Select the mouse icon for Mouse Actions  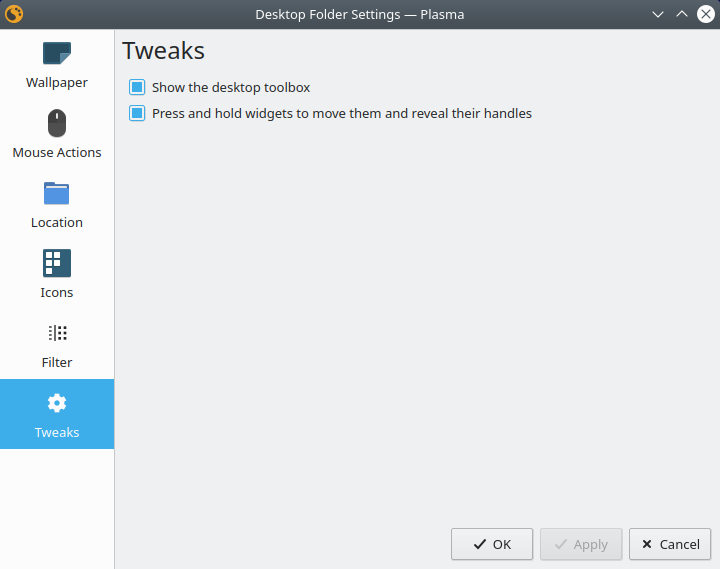pos(57,124)
